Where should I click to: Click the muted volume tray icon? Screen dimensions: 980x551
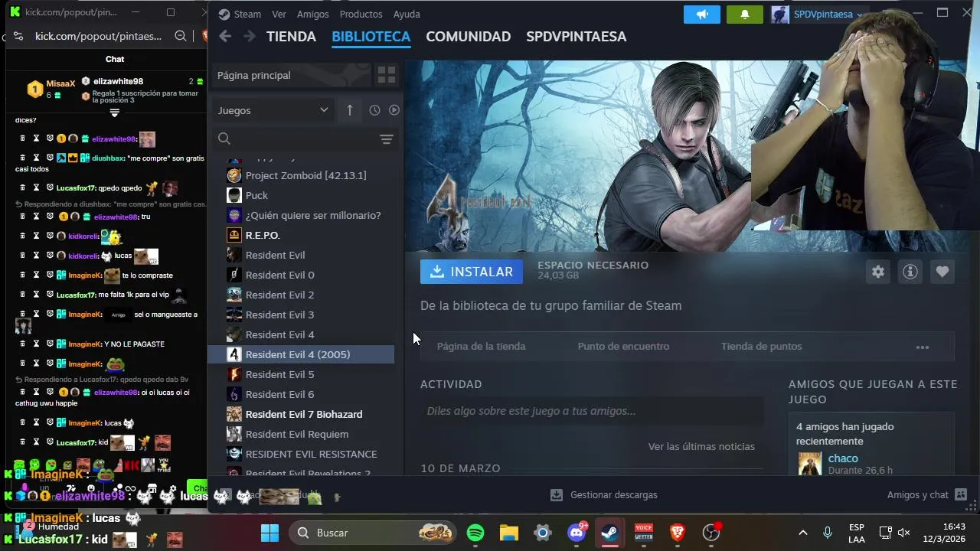pos(903,533)
